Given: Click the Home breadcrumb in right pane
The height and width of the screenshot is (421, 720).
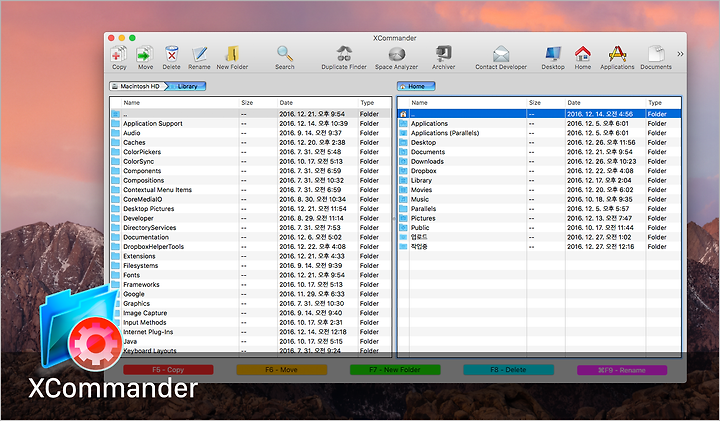Looking at the screenshot, I should pos(416,86).
